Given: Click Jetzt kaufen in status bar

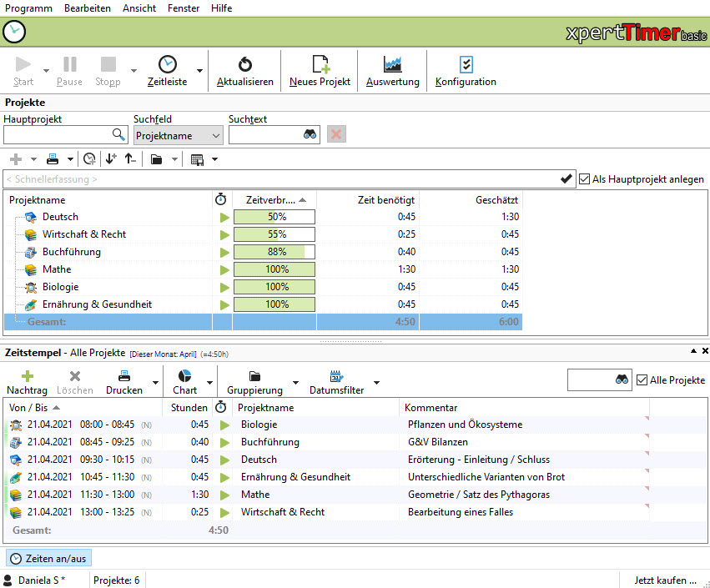Looking at the screenshot, I should 665,580.
